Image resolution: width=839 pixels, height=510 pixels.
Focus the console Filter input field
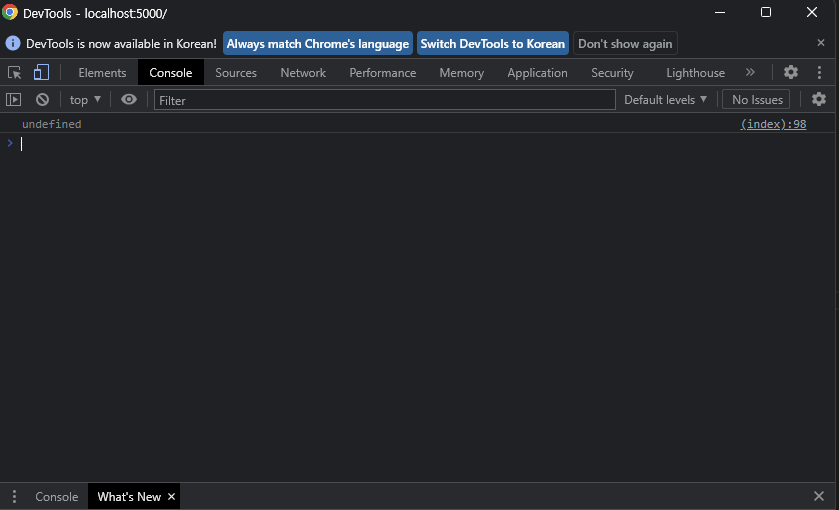tap(385, 100)
